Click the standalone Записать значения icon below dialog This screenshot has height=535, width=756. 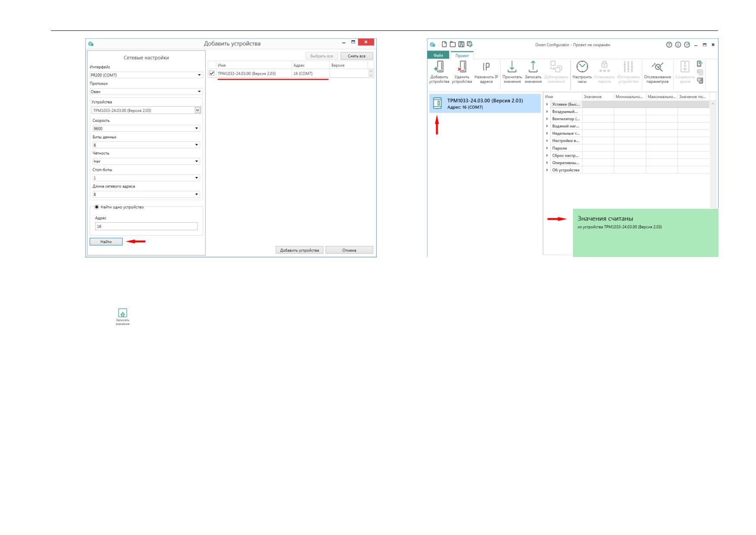click(x=123, y=317)
